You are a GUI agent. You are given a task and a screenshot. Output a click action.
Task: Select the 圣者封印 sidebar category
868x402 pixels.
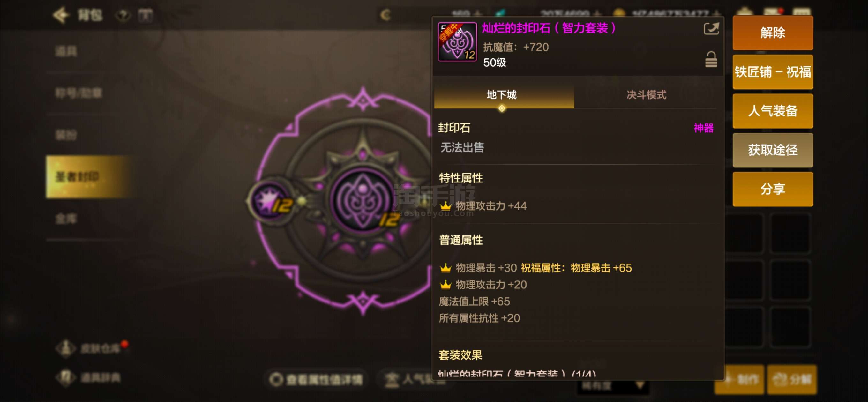click(x=88, y=176)
